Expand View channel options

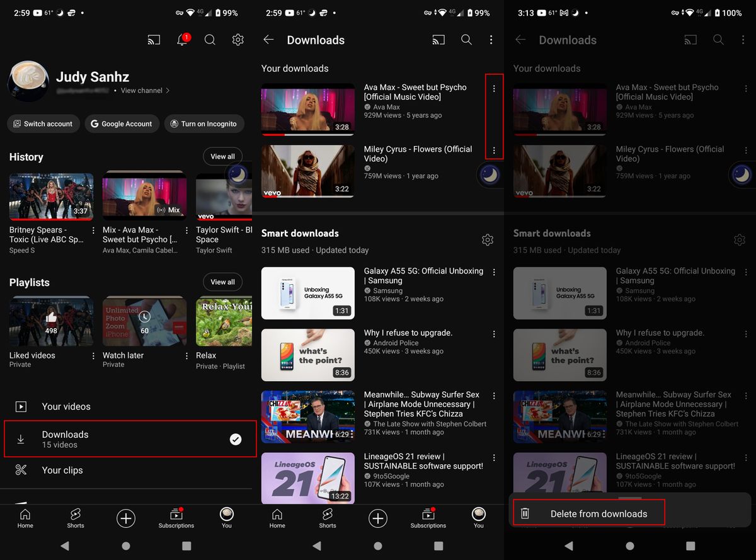[144, 90]
